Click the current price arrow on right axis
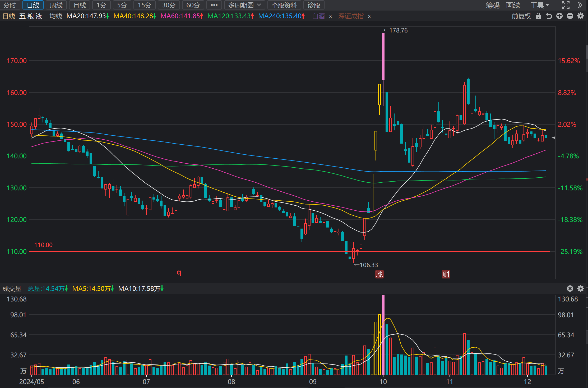588x388 pixels. [x=553, y=138]
